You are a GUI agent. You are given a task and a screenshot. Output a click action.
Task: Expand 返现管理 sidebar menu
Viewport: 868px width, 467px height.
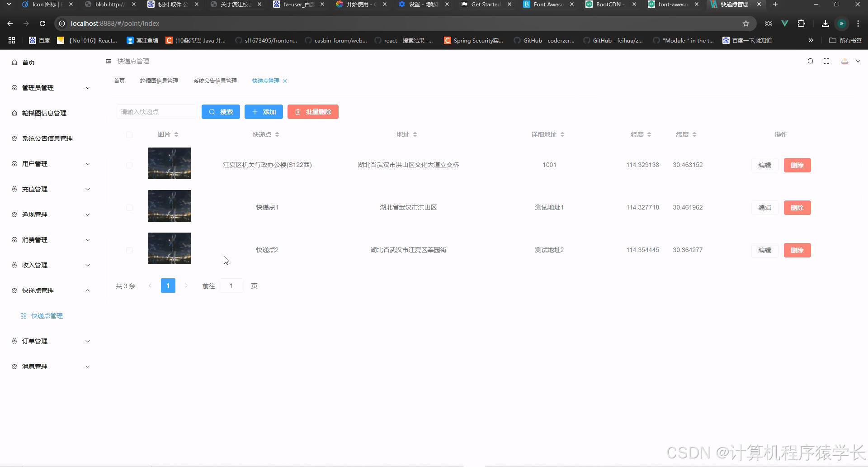click(50, 214)
